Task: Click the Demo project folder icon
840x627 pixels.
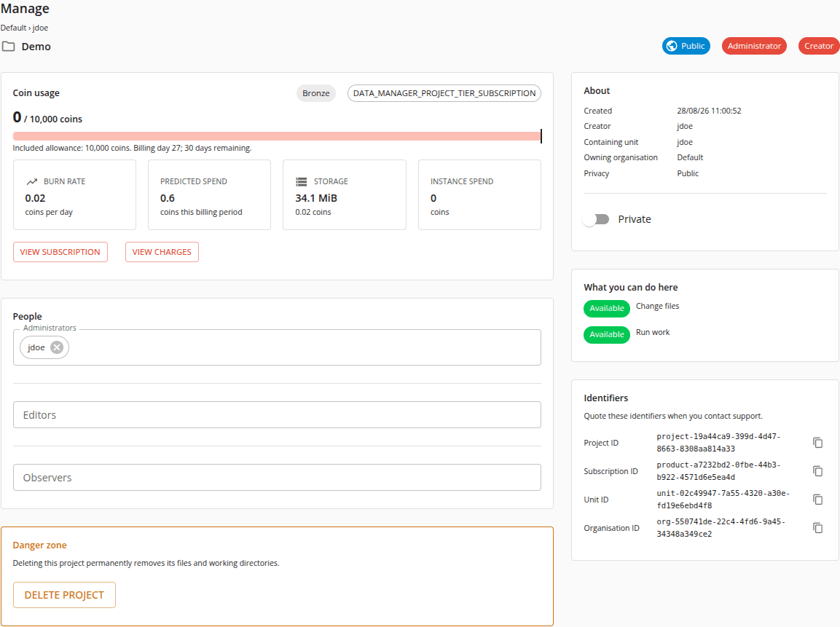Action: tap(8, 47)
